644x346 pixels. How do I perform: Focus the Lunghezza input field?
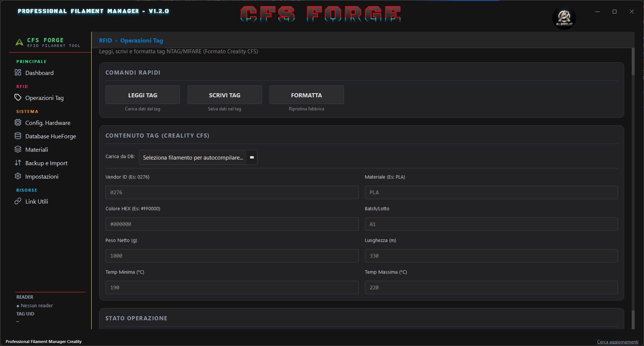[x=491, y=256]
